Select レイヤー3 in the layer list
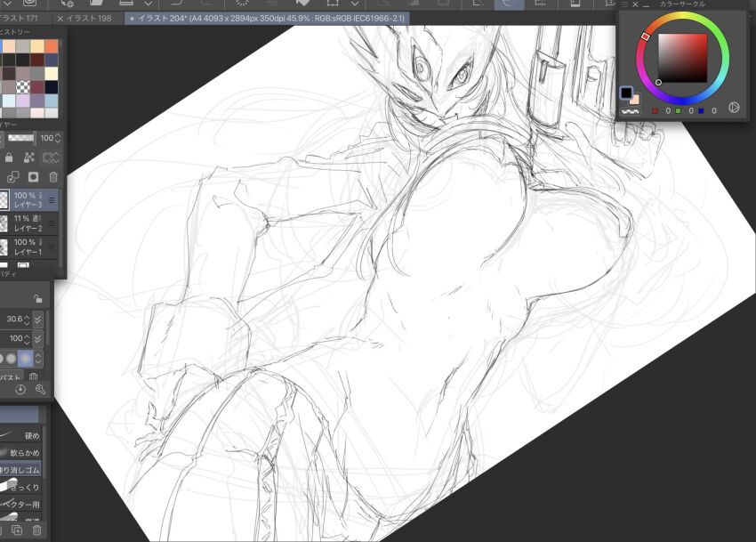756x542 pixels. (29, 200)
